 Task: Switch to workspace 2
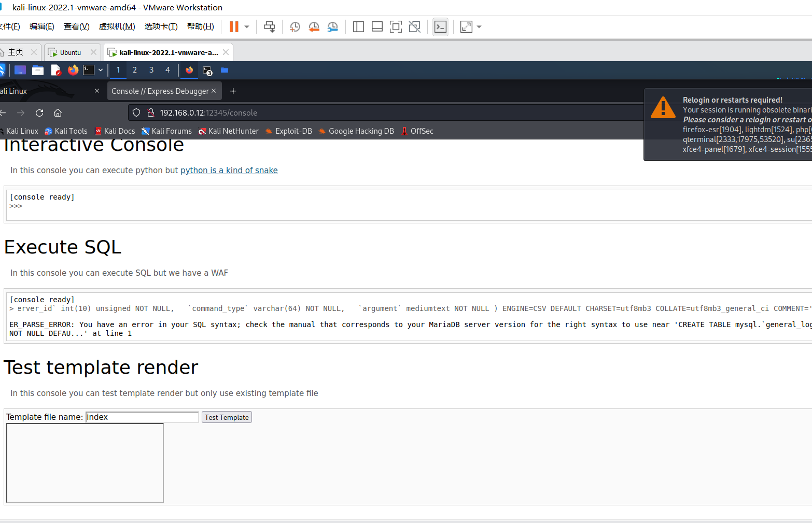tap(135, 70)
